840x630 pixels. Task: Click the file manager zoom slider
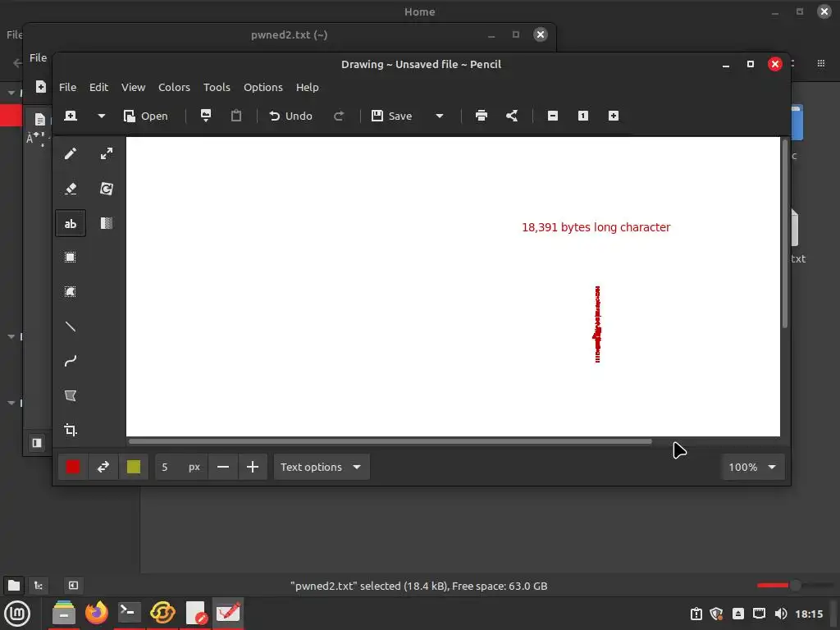point(795,586)
